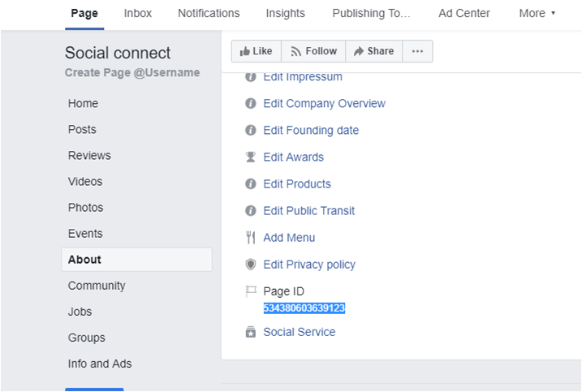Open the Inbox tab
The image size is (582, 392).
click(x=137, y=13)
